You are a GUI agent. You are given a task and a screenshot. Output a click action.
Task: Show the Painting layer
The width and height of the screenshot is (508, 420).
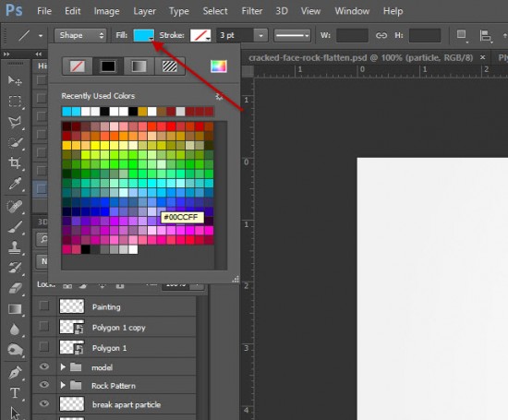point(44,306)
